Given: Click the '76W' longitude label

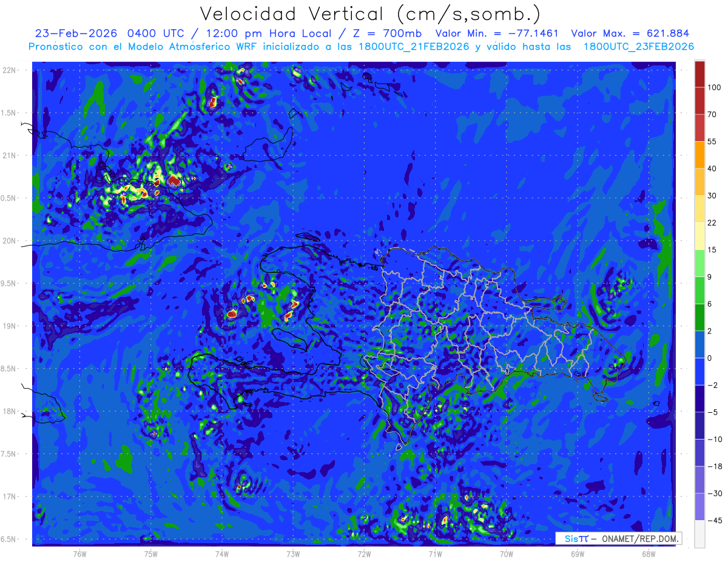Looking at the screenshot, I should (x=79, y=554).
